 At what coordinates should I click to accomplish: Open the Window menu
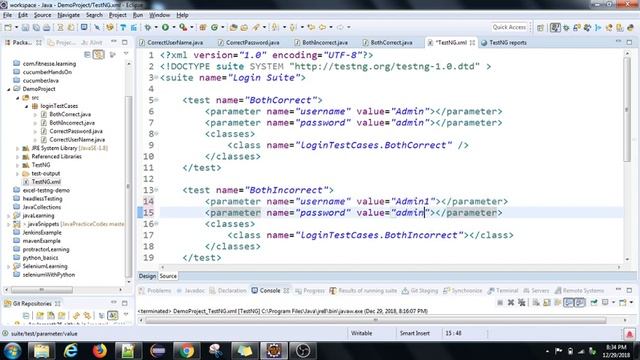[x=159, y=15]
